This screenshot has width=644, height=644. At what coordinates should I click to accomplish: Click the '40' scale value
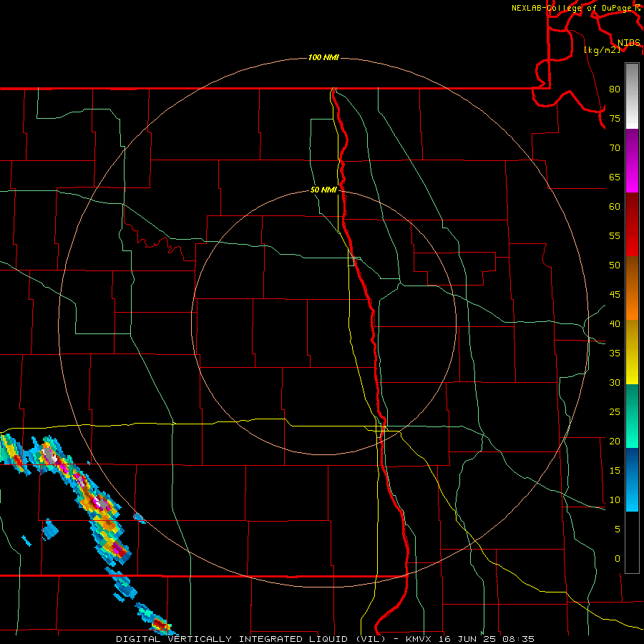(x=615, y=323)
